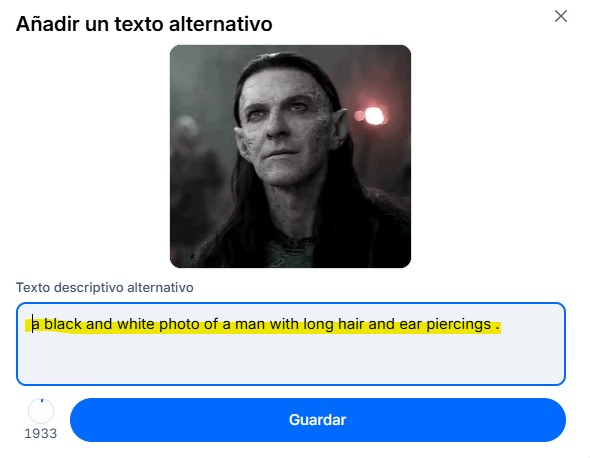Click the 'Texto descriptivo alternativo' label
590x458 pixels.
(x=105, y=288)
